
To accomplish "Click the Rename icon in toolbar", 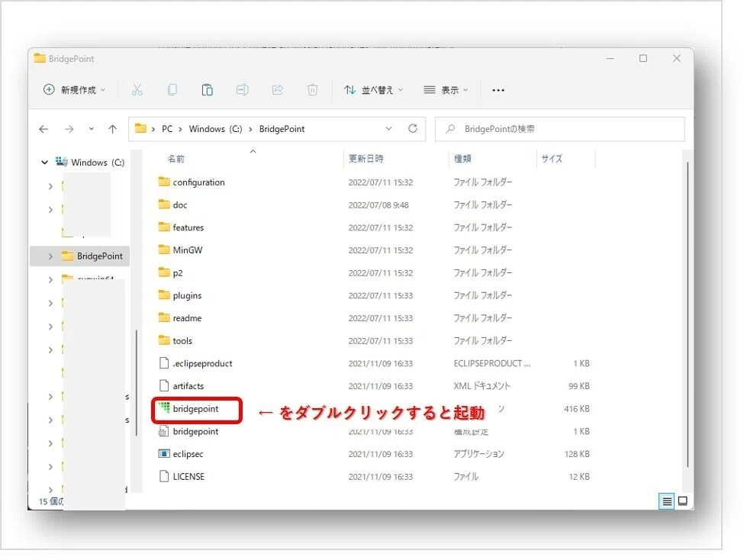I will pyautogui.click(x=243, y=90).
